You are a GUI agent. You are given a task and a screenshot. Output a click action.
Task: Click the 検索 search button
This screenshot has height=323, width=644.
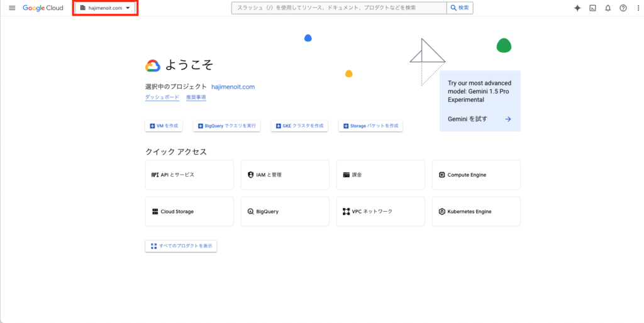460,8
